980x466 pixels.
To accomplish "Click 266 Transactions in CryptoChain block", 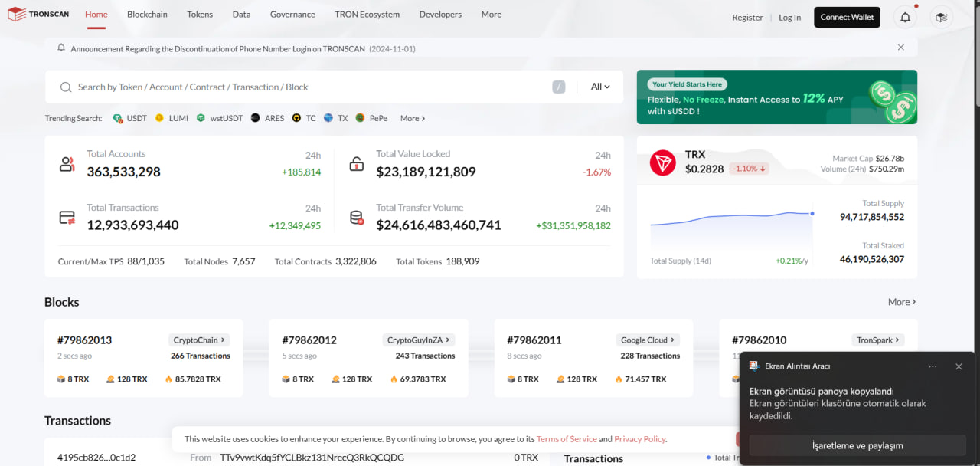I will tap(201, 356).
